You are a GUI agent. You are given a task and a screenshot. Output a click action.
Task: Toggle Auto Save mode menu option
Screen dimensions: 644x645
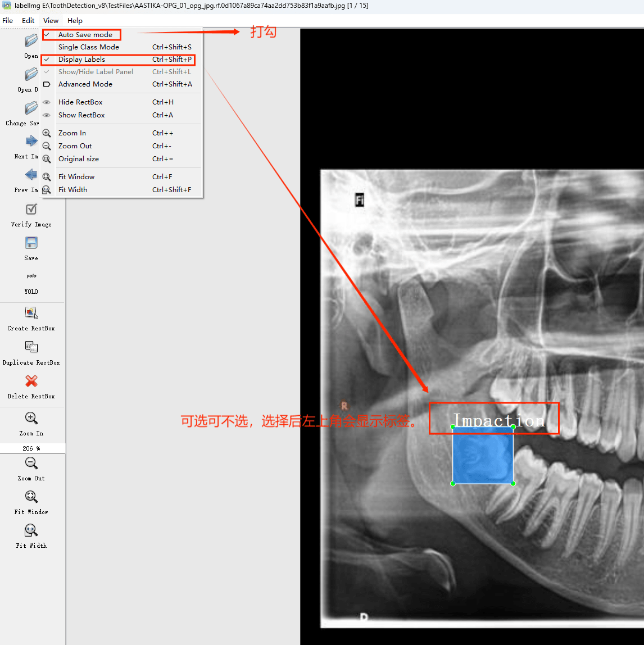click(122, 35)
